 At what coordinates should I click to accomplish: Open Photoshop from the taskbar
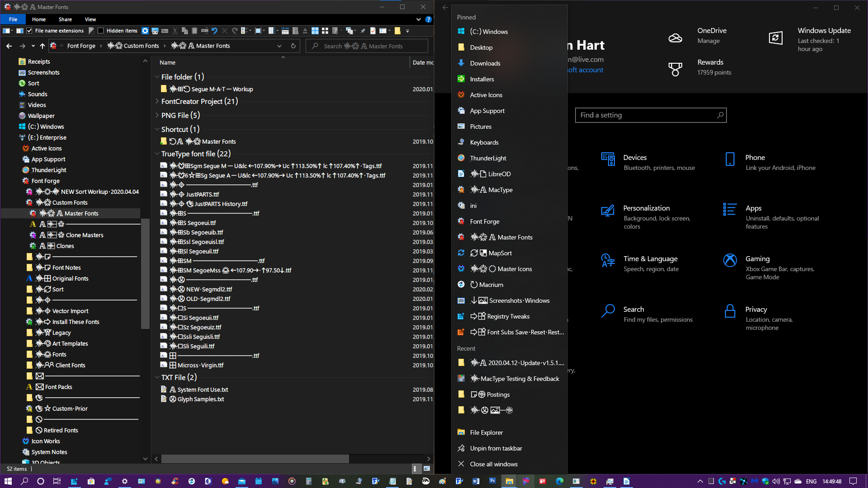coord(492,481)
